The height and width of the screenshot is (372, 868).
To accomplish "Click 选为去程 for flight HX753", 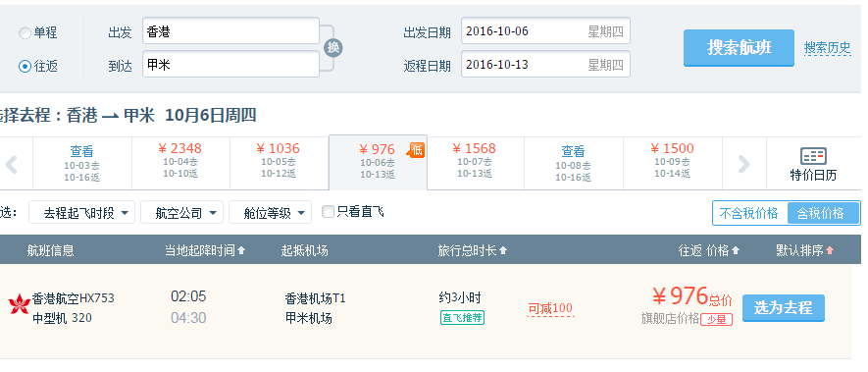I will coord(784,308).
